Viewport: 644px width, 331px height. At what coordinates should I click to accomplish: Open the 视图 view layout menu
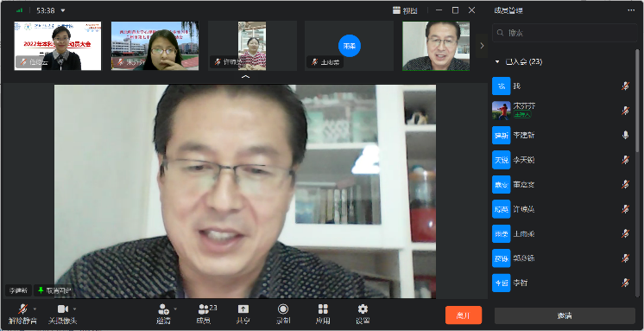(x=405, y=10)
